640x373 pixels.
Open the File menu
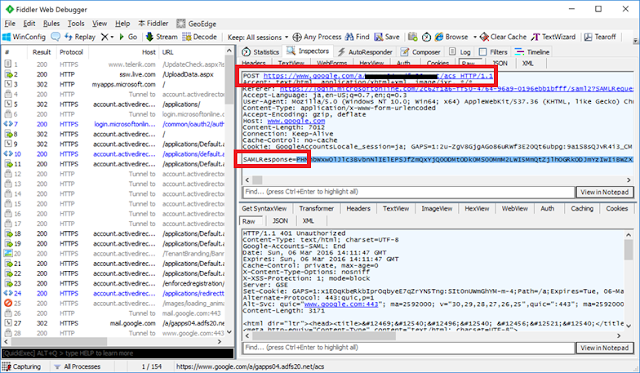click(10, 23)
